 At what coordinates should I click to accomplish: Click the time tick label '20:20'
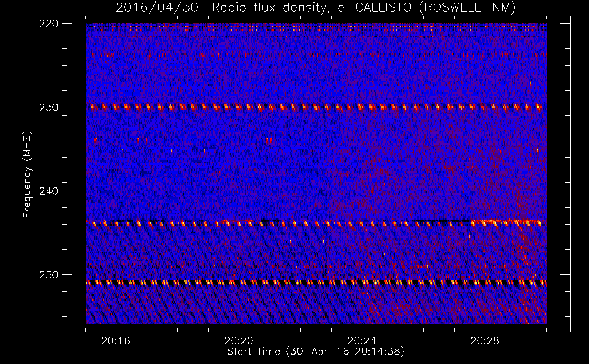pos(239,341)
